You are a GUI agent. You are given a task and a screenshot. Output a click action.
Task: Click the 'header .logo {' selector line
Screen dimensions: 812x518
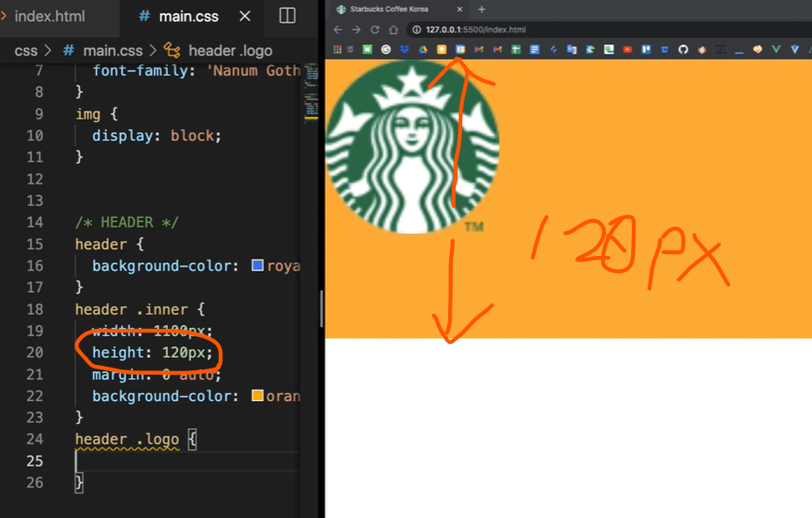[135, 439]
